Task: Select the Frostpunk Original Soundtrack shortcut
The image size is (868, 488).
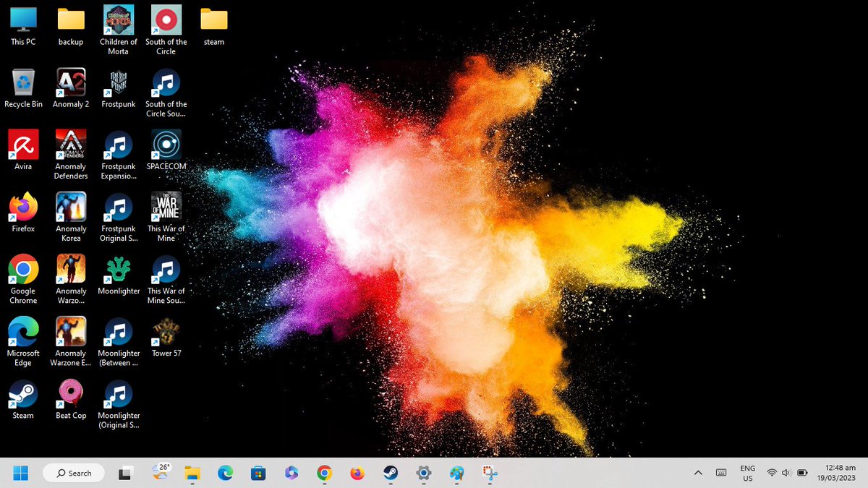Action: tap(119, 217)
